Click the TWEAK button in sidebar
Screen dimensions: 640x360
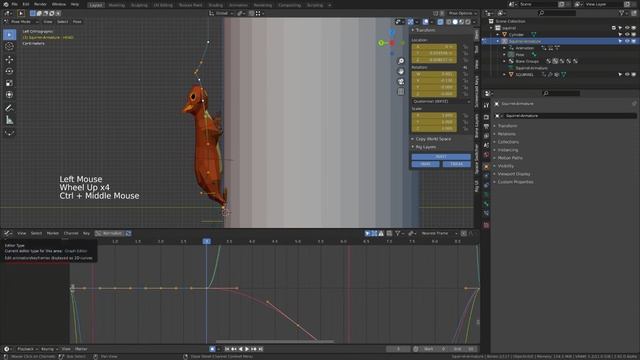[x=456, y=164]
